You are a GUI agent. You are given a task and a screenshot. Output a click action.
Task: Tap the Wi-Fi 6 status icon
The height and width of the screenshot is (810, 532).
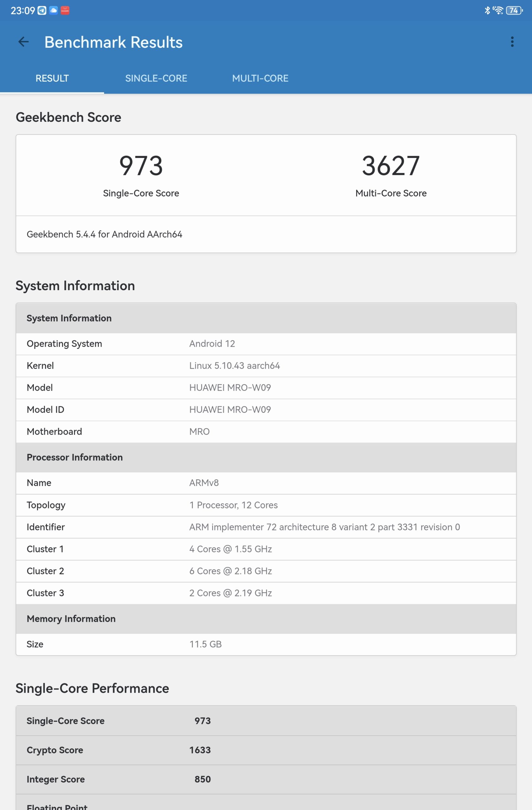498,10
